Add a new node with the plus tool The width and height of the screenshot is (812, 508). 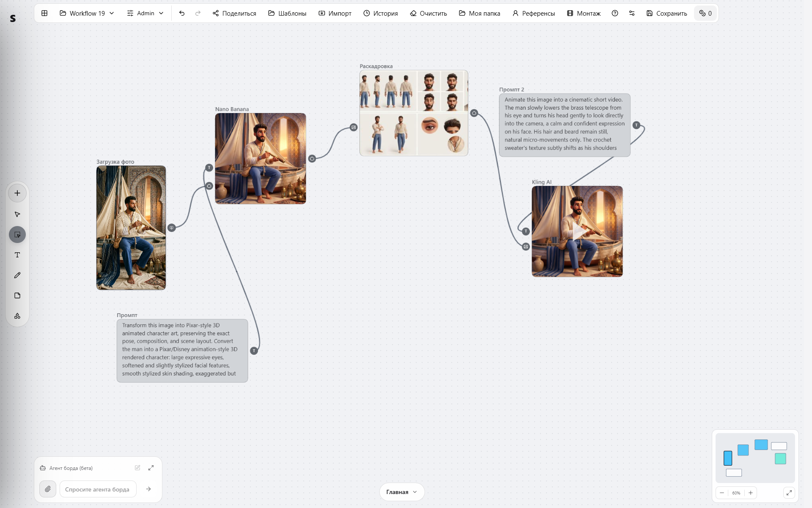pos(17,193)
